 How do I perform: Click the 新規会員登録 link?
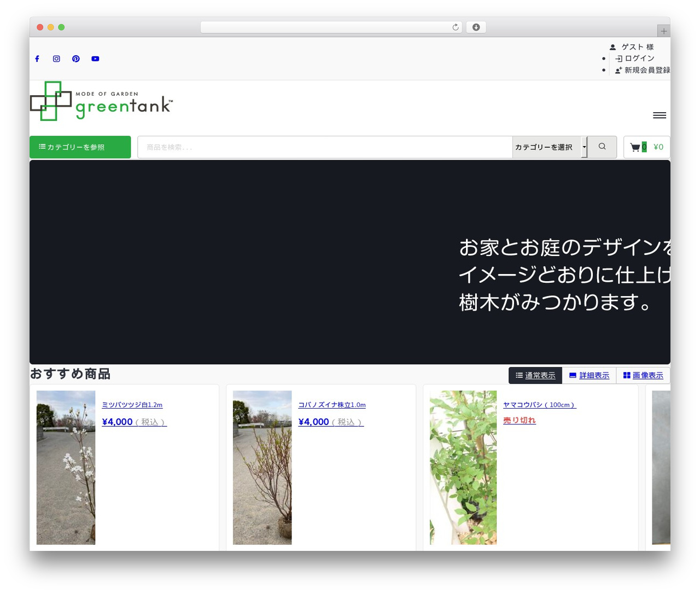(643, 70)
